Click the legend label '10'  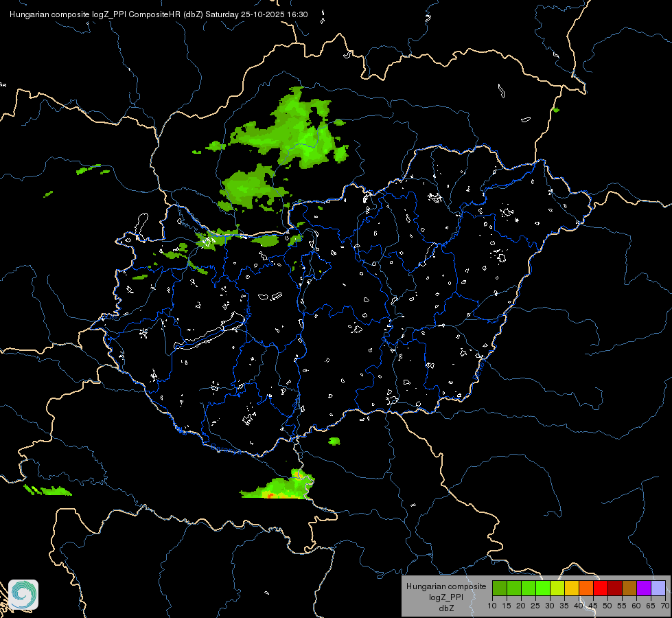coord(492,606)
